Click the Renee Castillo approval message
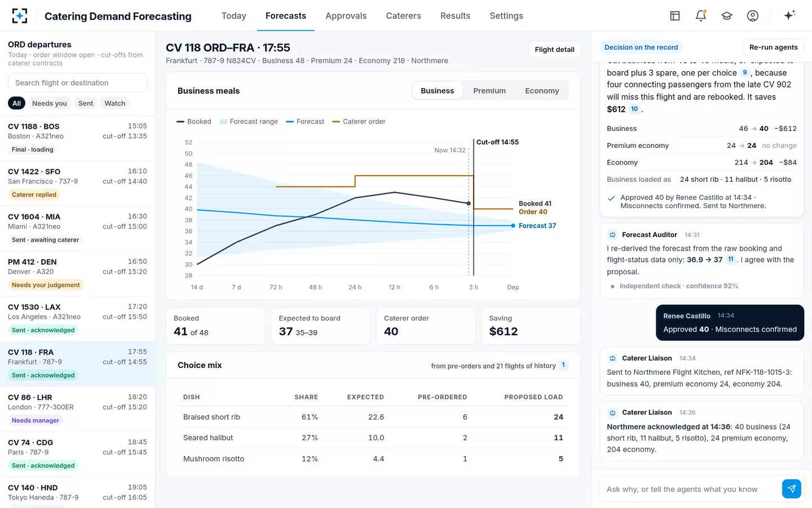 coord(730,323)
